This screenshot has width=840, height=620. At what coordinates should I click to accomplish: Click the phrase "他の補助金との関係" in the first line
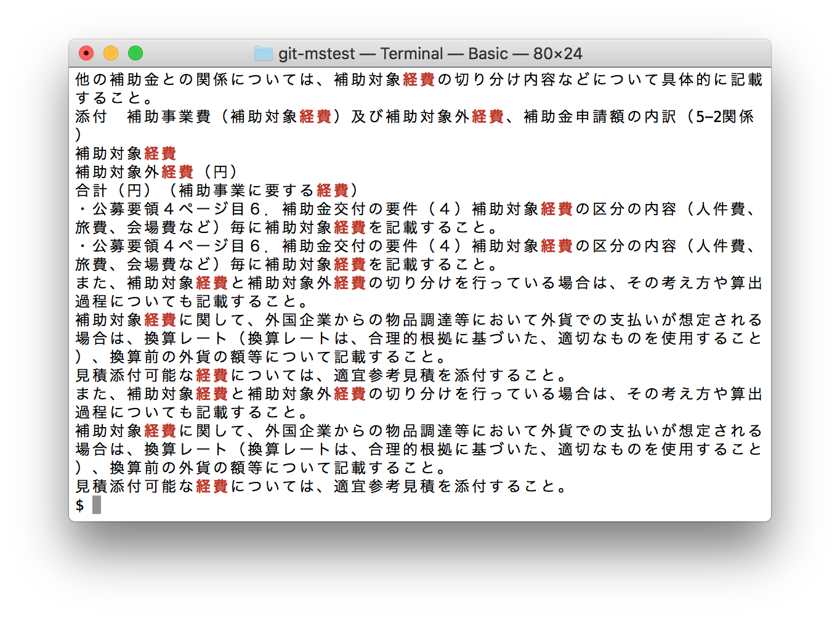tap(153, 80)
